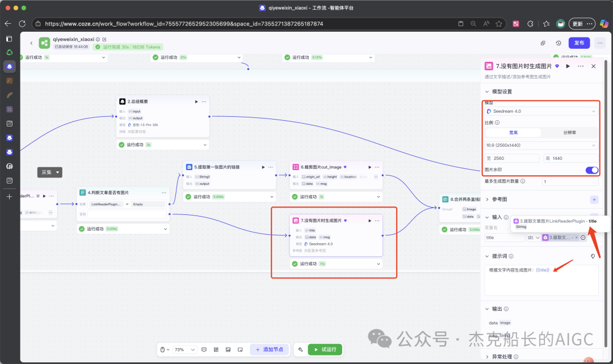Click the browser back arrow

[x=8, y=24]
